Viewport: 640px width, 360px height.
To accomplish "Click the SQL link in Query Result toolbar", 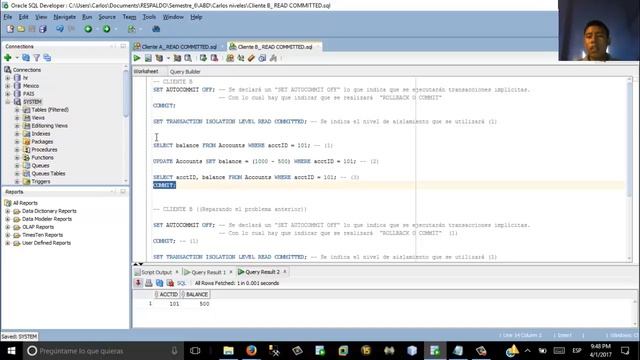I will point(181,283).
